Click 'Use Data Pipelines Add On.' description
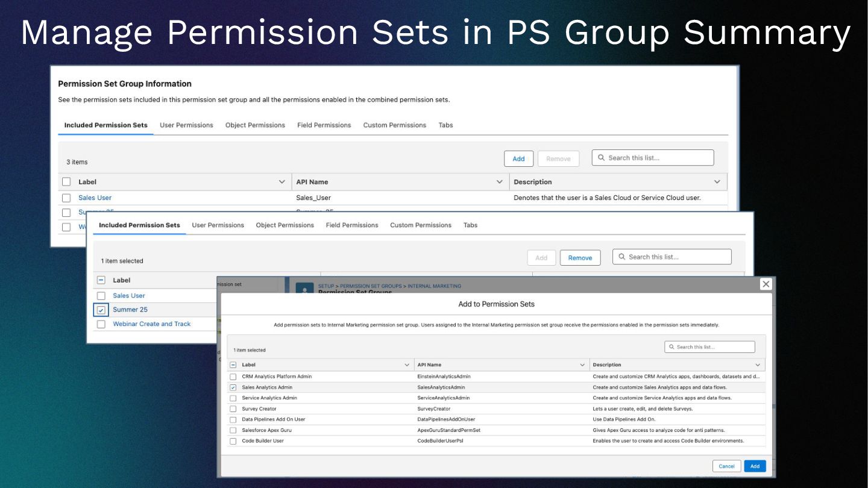 tap(624, 419)
